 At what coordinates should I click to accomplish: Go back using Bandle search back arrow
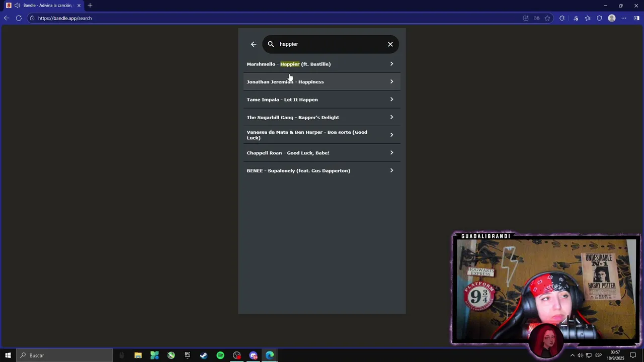[254, 44]
